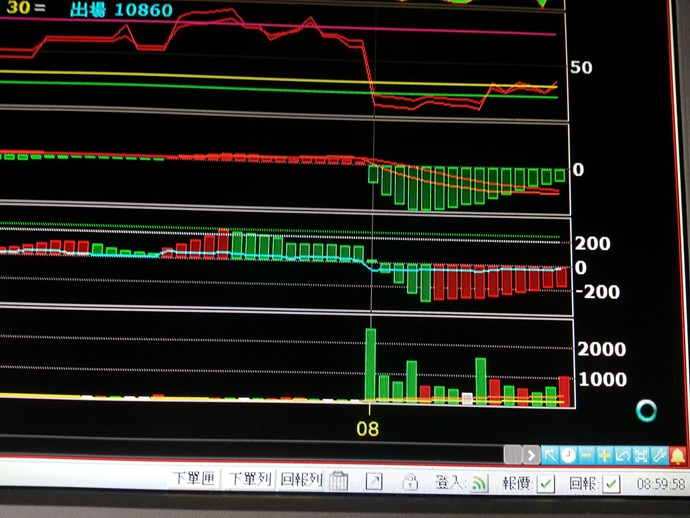Viewport: 690px width, 518px height.
Task: Click the 08 time axis marker
Action: coord(367,429)
